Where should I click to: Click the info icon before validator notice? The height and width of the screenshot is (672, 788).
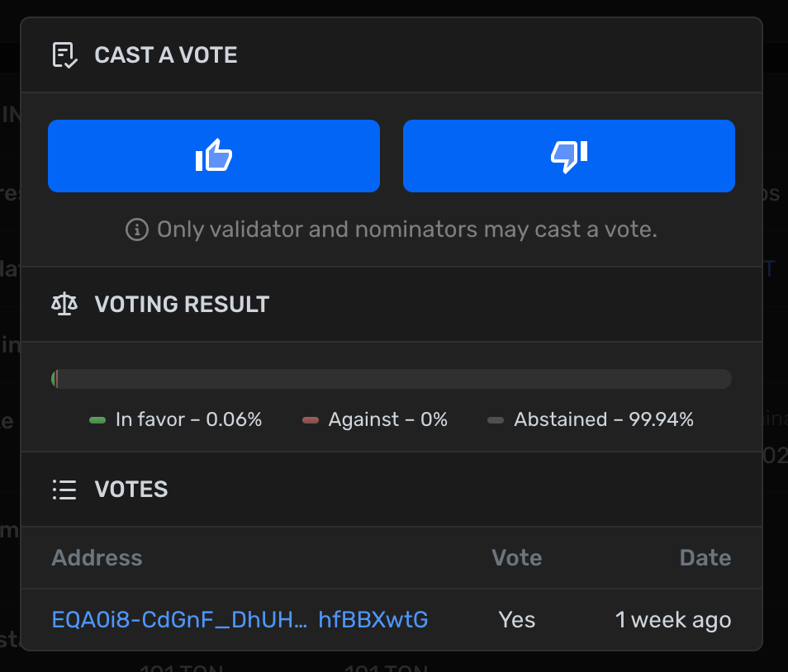[x=136, y=229]
